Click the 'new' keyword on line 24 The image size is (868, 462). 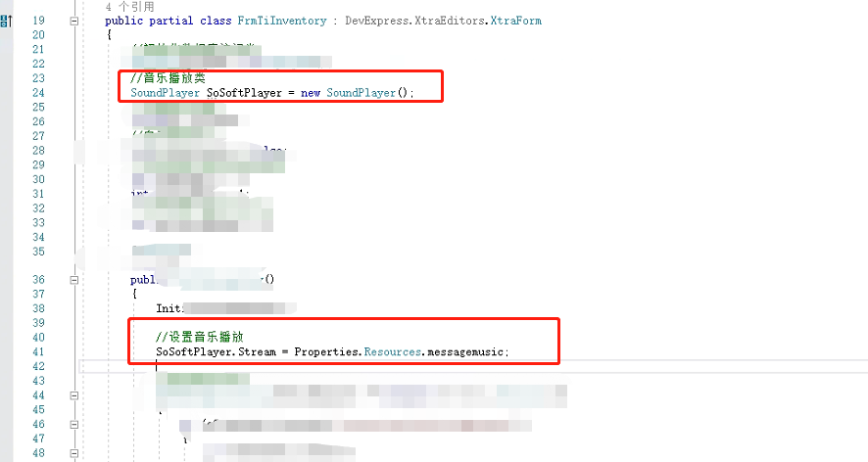(x=311, y=92)
